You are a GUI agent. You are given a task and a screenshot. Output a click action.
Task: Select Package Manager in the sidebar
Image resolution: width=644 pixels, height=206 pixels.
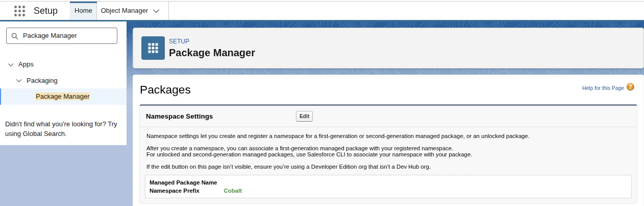63,96
